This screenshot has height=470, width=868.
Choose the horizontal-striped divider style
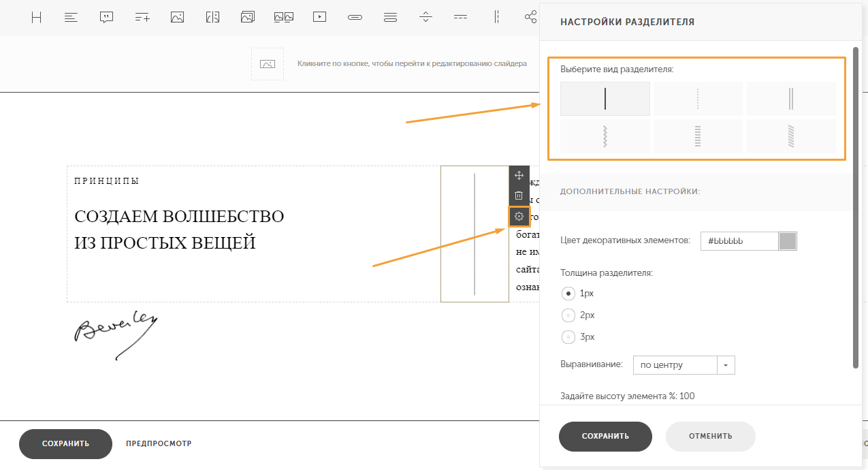coord(698,136)
